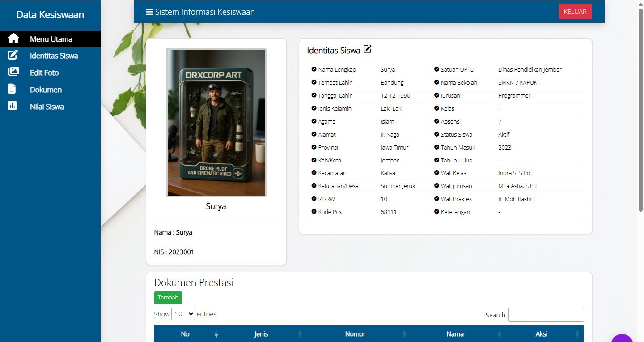Viewport: 644px width, 342px height.
Task: Go to Edit Foto in sidebar
Action: pos(50,73)
